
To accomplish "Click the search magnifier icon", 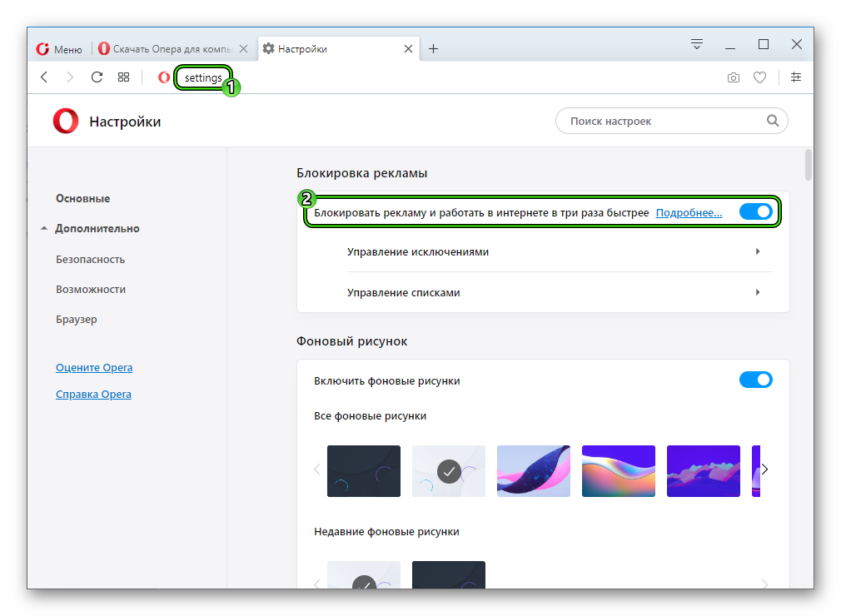I will [x=773, y=121].
